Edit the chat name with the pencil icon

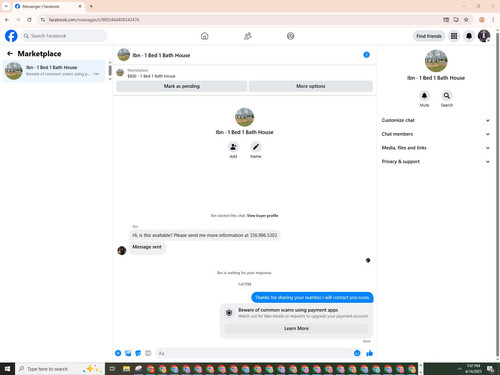tap(256, 147)
